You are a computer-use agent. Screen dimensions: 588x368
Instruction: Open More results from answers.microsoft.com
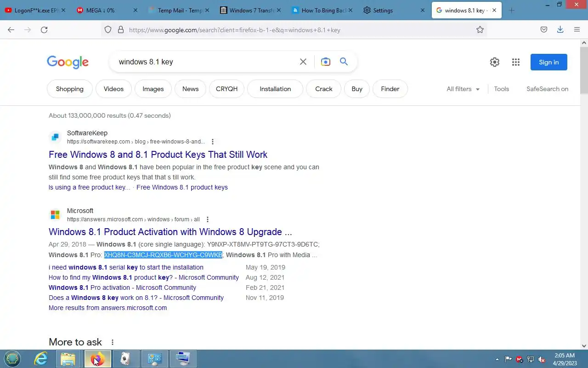[x=107, y=308]
